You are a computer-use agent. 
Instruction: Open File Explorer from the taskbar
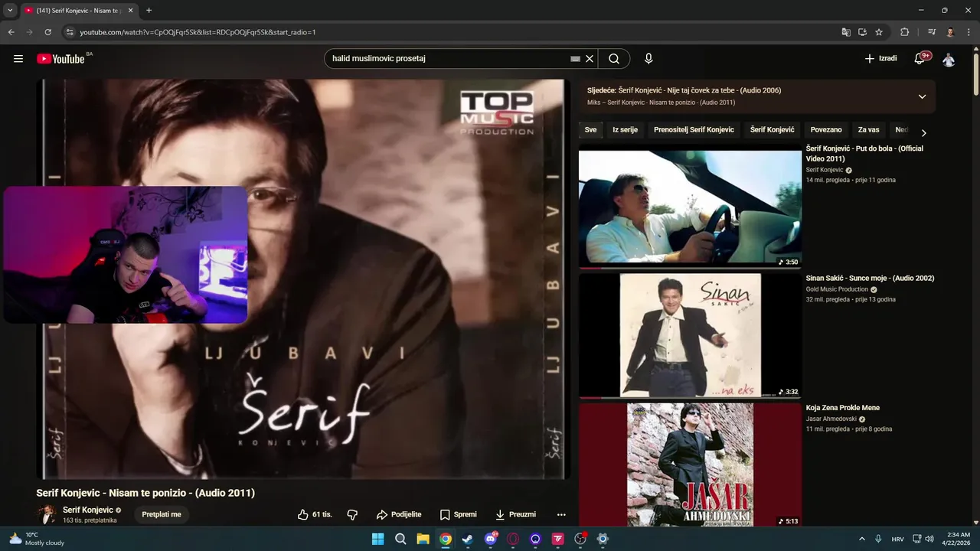423,539
